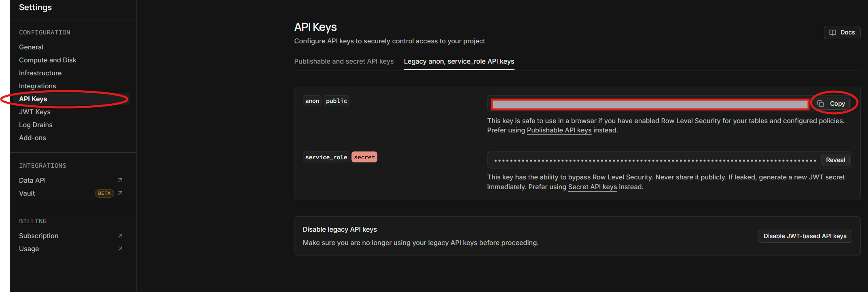Open the Docs button
This screenshot has height=292, width=868.
coord(842,32)
